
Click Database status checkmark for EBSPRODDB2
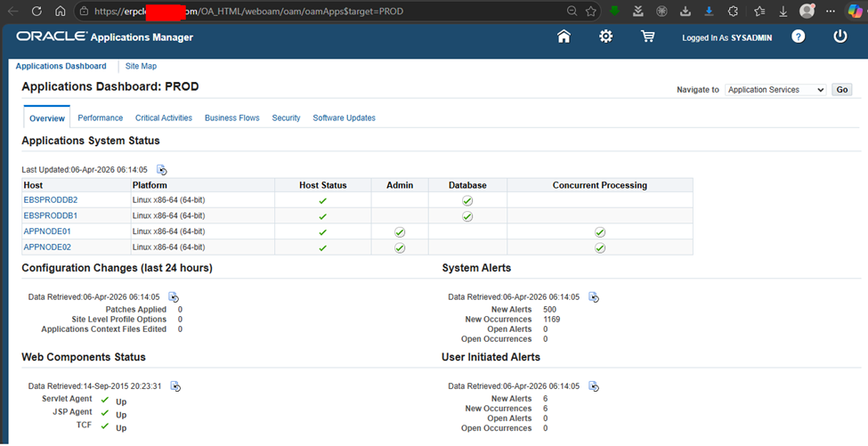pyautogui.click(x=467, y=200)
